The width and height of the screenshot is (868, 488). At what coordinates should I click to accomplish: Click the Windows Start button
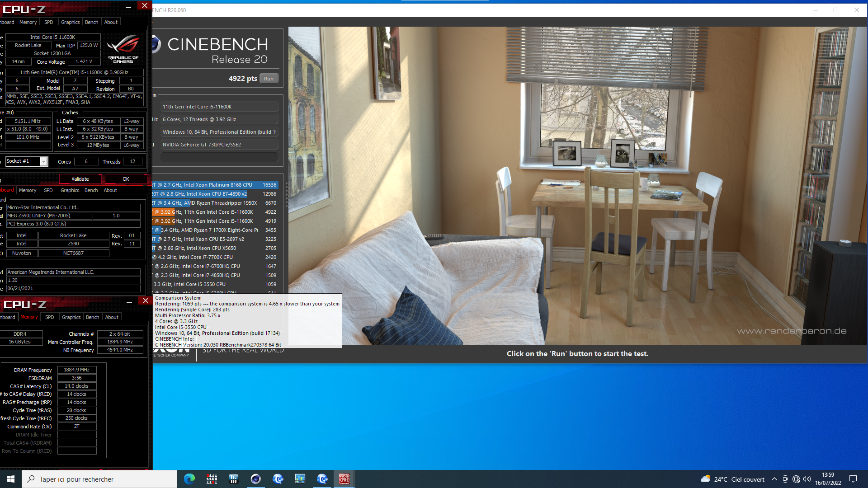click(x=11, y=479)
